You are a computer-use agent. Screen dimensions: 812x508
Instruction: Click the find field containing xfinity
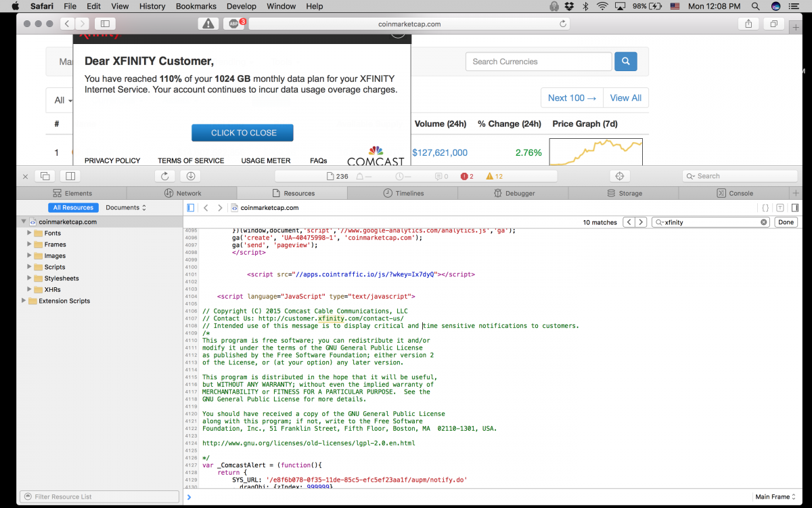pyautogui.click(x=710, y=222)
